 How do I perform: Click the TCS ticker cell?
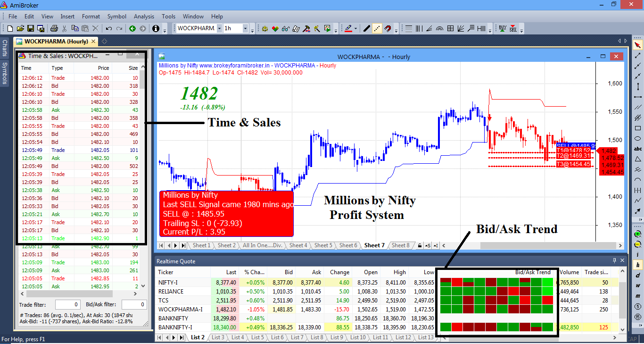[x=183, y=301]
